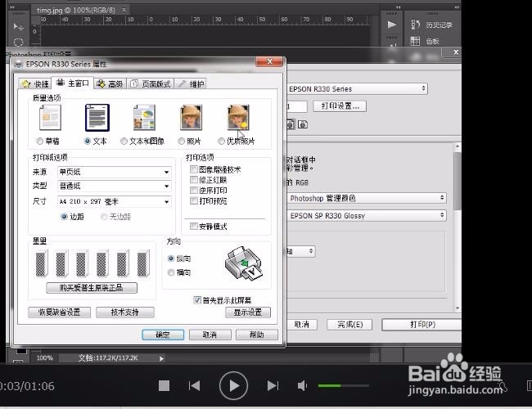Screen dimensions: 532x409
Task: Select the Draft (草稿) quality icon
Action: point(50,118)
